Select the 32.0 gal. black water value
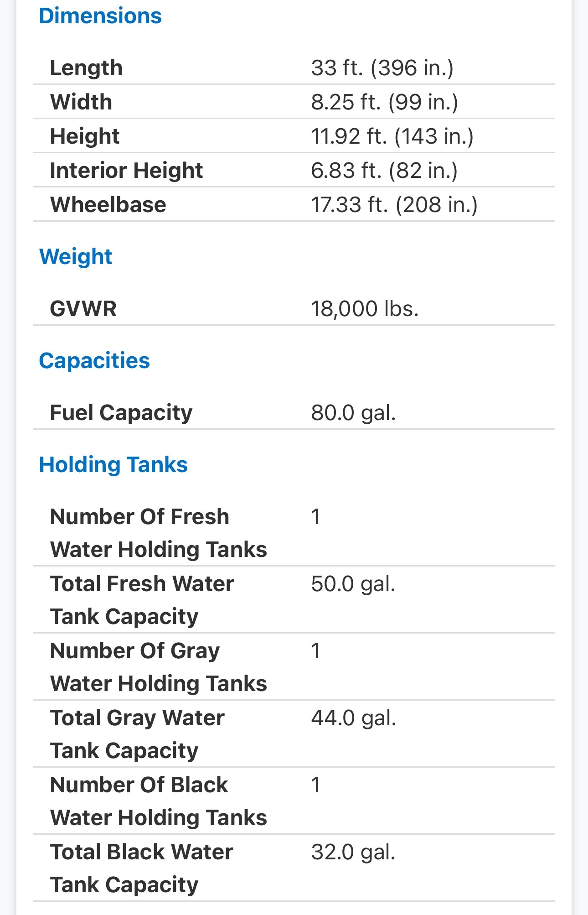 tap(353, 852)
